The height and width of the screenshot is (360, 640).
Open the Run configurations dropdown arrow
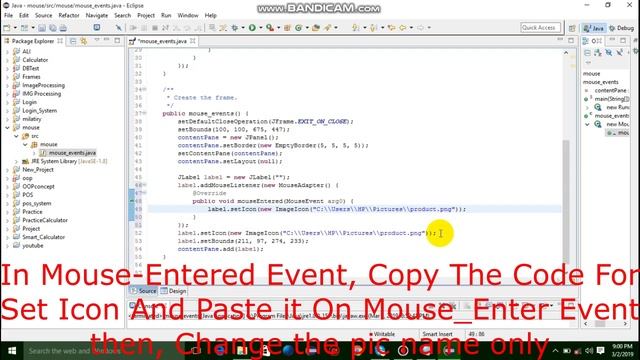260,28
